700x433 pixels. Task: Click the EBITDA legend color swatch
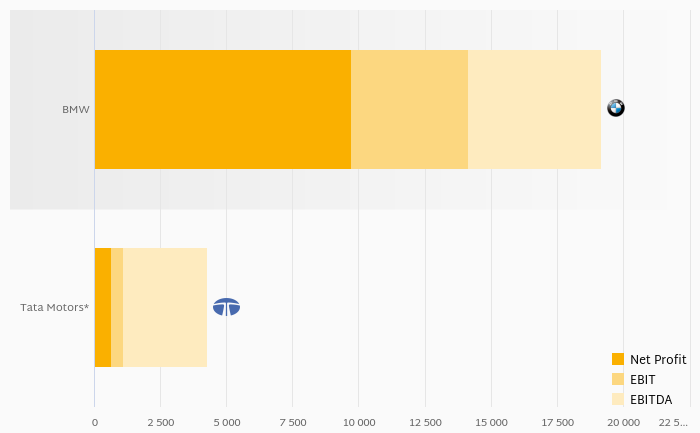618,399
